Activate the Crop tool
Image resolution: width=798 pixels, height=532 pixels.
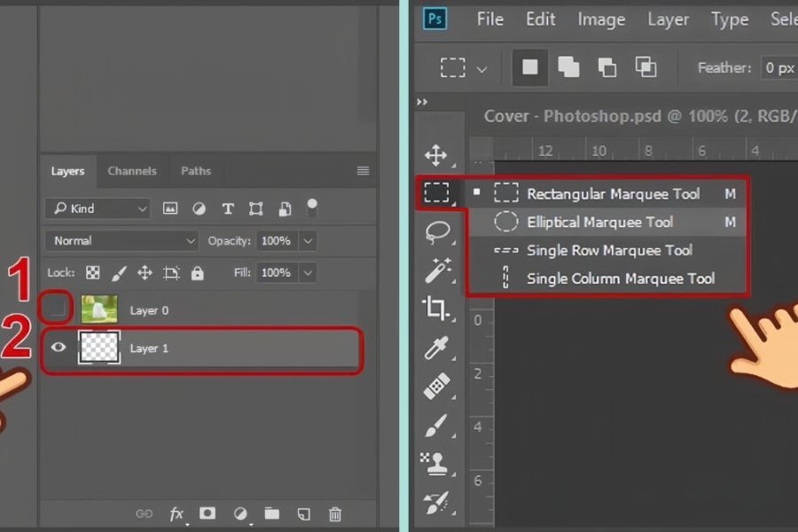tap(436, 309)
